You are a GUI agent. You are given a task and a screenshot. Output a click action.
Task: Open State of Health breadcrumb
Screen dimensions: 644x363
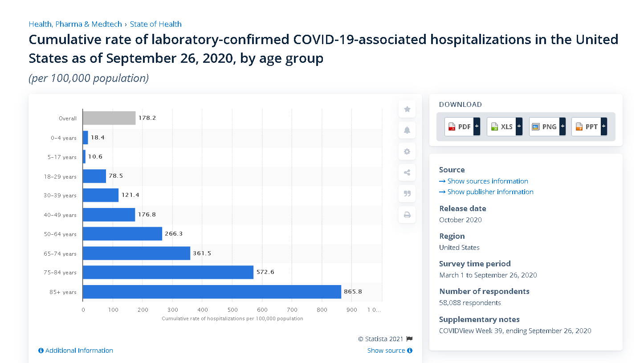(155, 24)
